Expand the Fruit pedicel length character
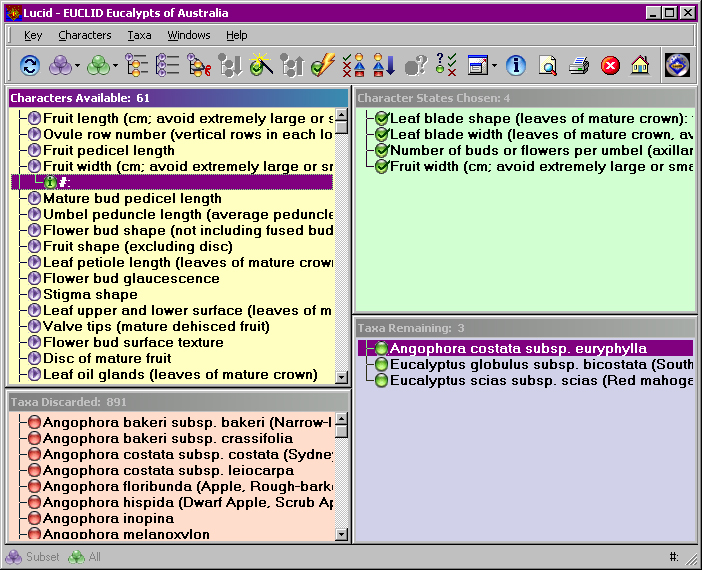Image resolution: width=702 pixels, height=570 pixels. (34, 150)
